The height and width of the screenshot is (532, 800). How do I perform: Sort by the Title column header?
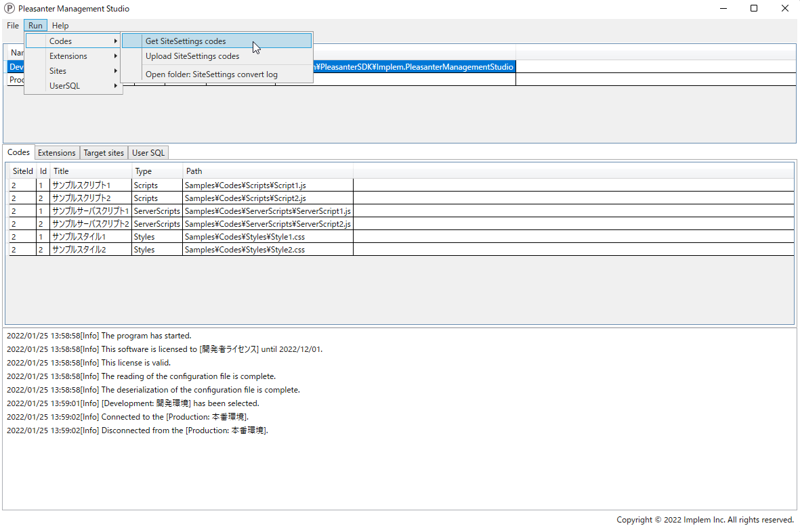(x=91, y=171)
